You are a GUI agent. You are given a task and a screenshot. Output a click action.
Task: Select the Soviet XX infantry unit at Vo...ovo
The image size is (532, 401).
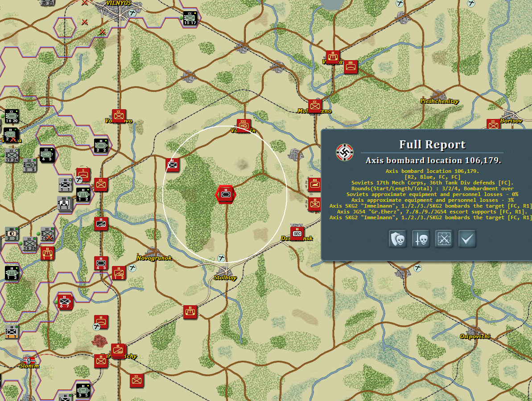(x=119, y=116)
